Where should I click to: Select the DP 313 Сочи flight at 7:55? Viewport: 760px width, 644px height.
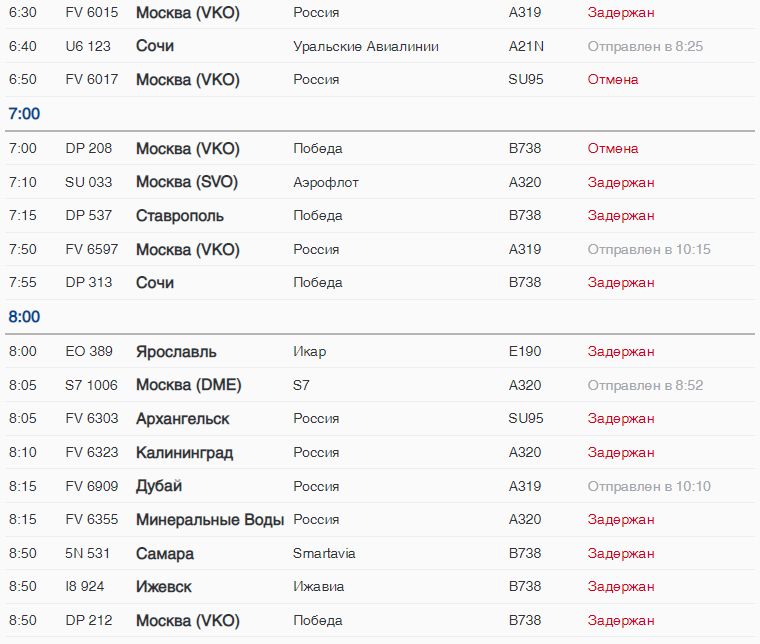pyautogui.click(x=380, y=283)
